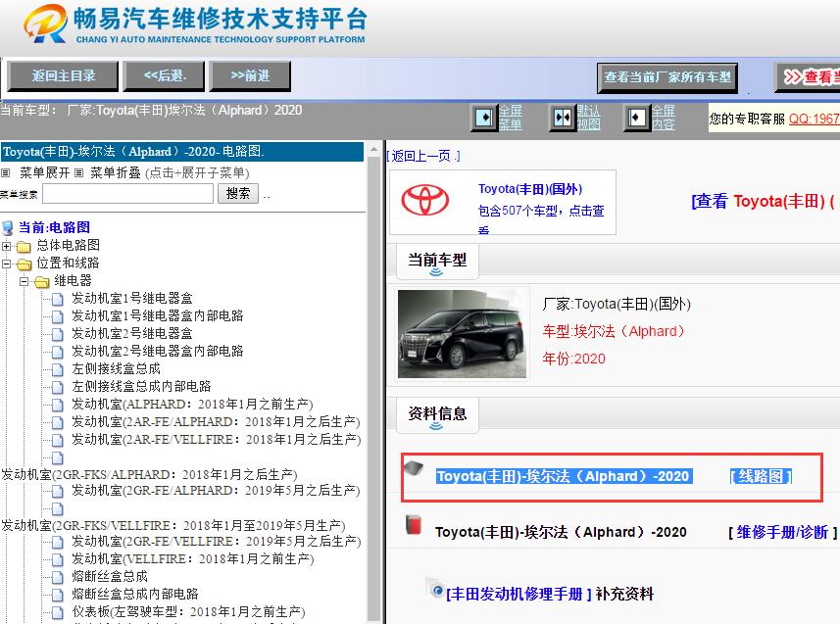
Task: Click the 当前:电路图 root node icon
Action: pyautogui.click(x=8, y=228)
